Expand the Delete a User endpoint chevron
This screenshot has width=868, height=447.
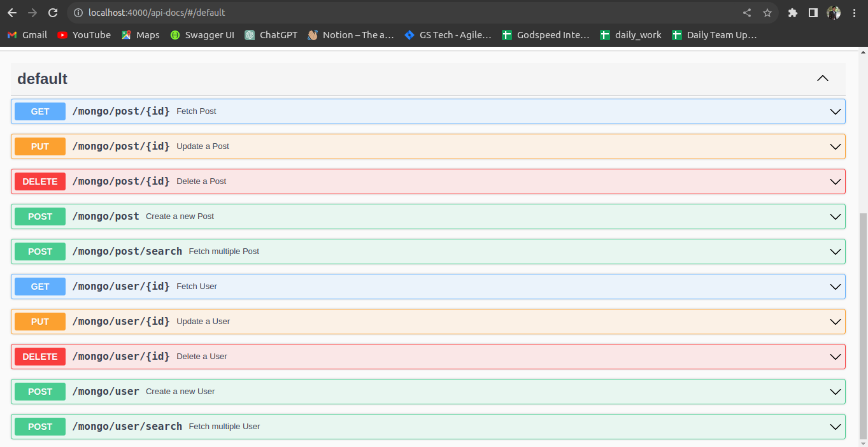pyautogui.click(x=836, y=357)
